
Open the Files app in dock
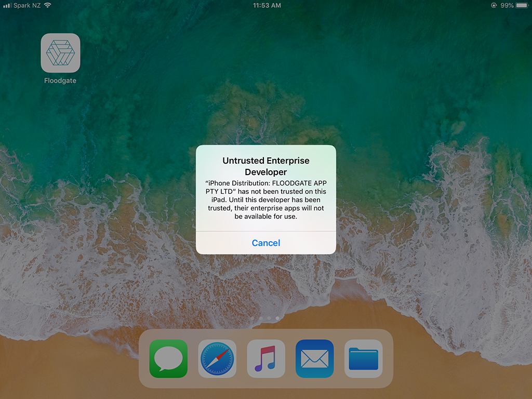[x=363, y=358]
